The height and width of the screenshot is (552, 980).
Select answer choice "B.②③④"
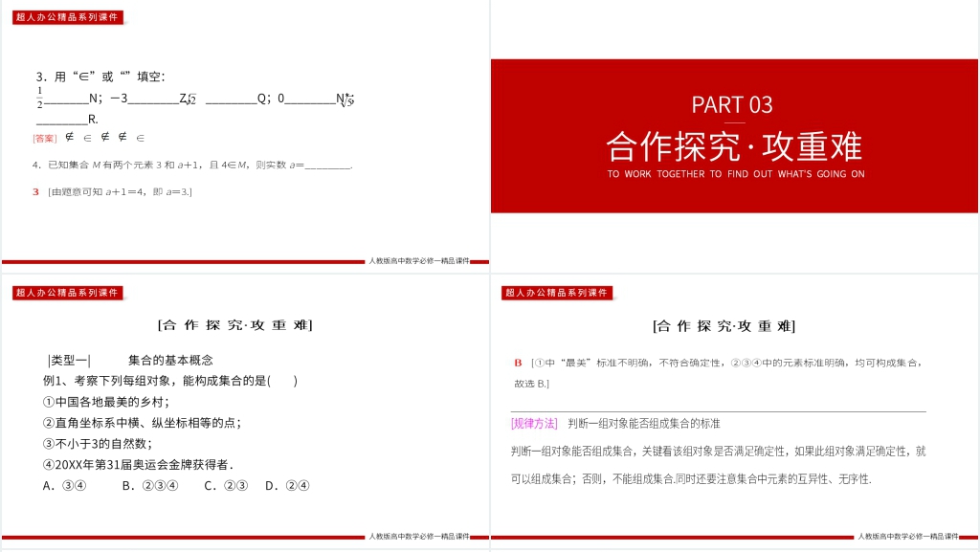[x=148, y=486]
